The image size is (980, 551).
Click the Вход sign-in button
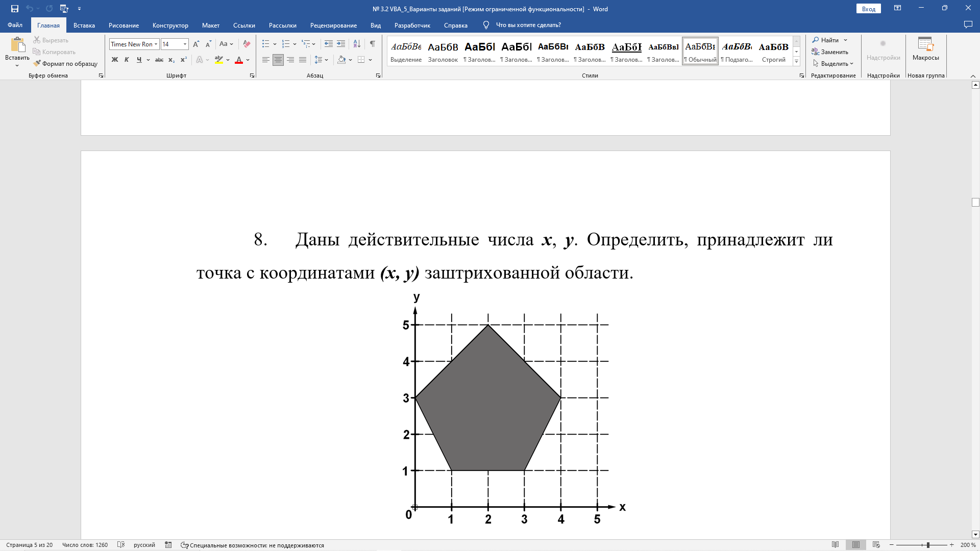click(x=868, y=9)
